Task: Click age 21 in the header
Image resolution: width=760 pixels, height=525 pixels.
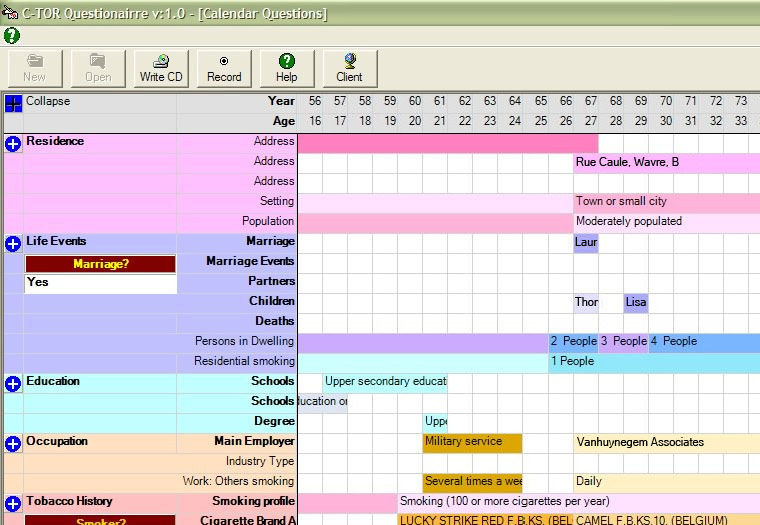Action: (440, 121)
